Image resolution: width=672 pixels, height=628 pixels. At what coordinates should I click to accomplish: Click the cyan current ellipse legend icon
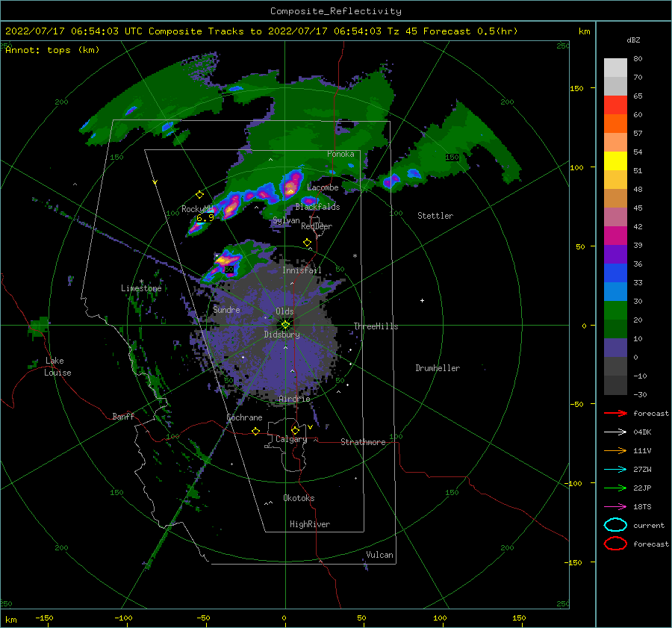615,525
